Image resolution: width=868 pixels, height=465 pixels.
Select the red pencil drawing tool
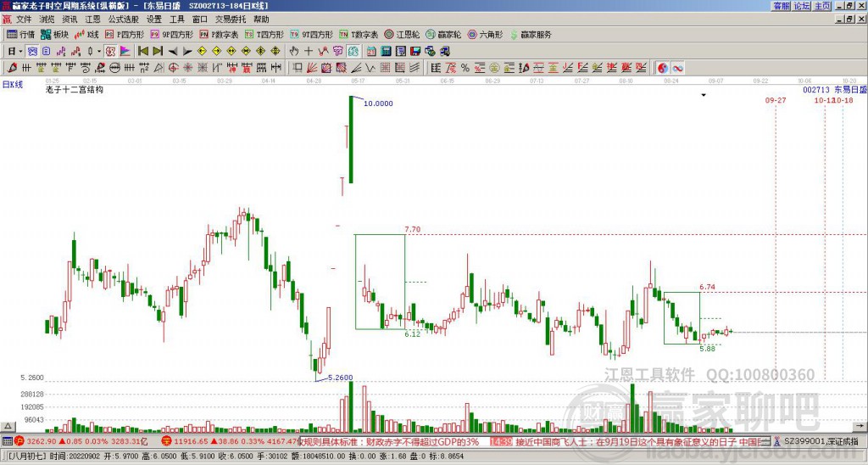(12, 68)
